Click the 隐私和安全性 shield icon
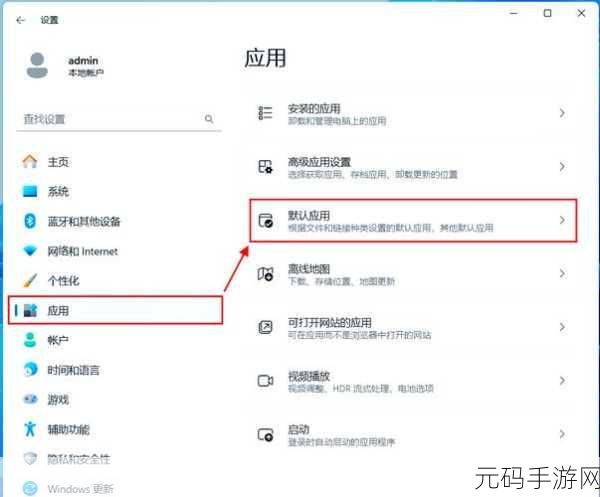The height and width of the screenshot is (497, 600). pyautogui.click(x=30, y=458)
